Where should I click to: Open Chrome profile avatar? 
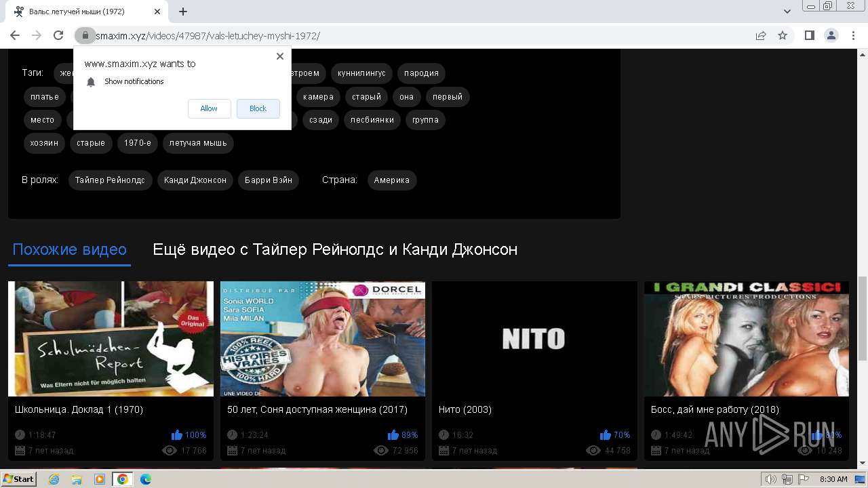click(x=831, y=35)
